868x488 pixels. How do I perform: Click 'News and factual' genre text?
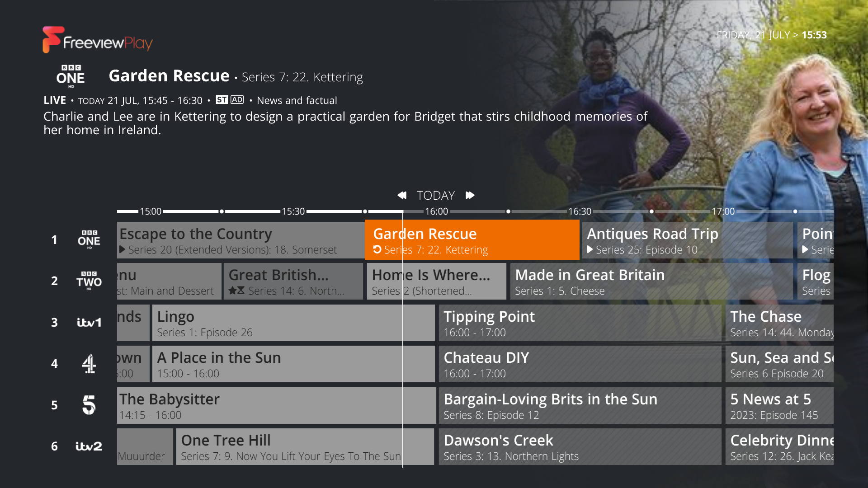297,100
